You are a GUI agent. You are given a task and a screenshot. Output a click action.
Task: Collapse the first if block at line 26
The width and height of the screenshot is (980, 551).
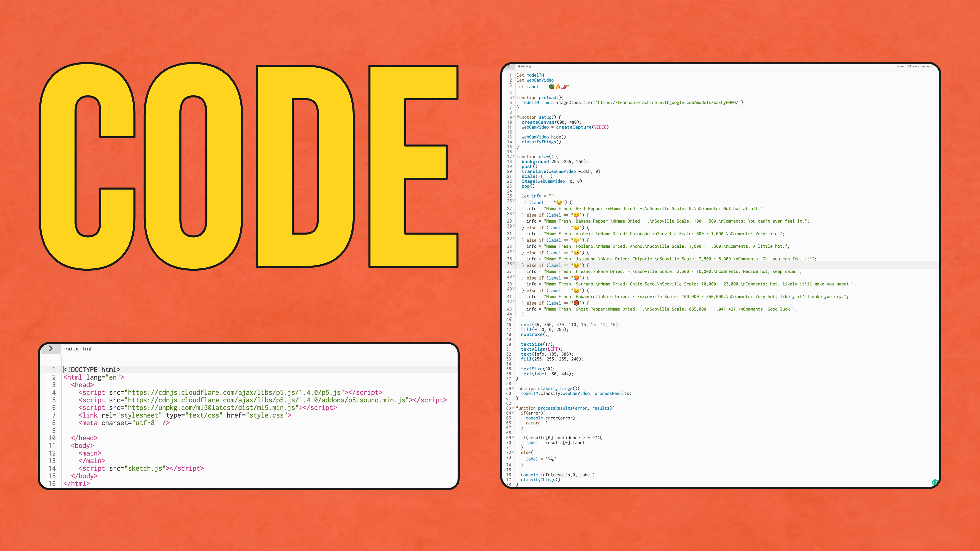513,201
